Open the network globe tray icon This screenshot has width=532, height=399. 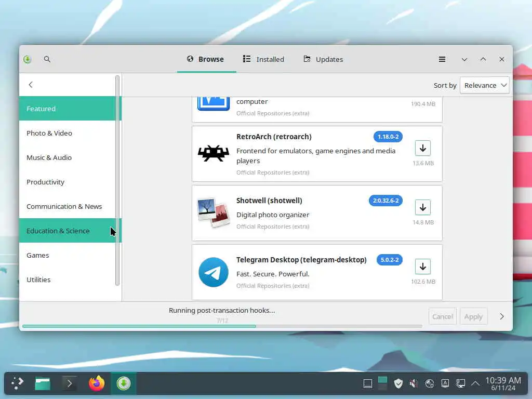pos(430,383)
